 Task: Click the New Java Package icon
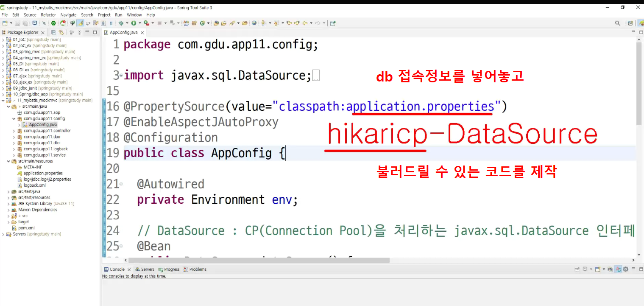(x=194, y=23)
